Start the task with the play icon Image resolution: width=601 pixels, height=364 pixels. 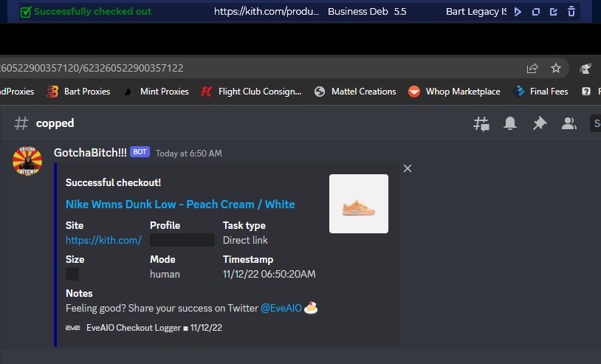tap(518, 12)
